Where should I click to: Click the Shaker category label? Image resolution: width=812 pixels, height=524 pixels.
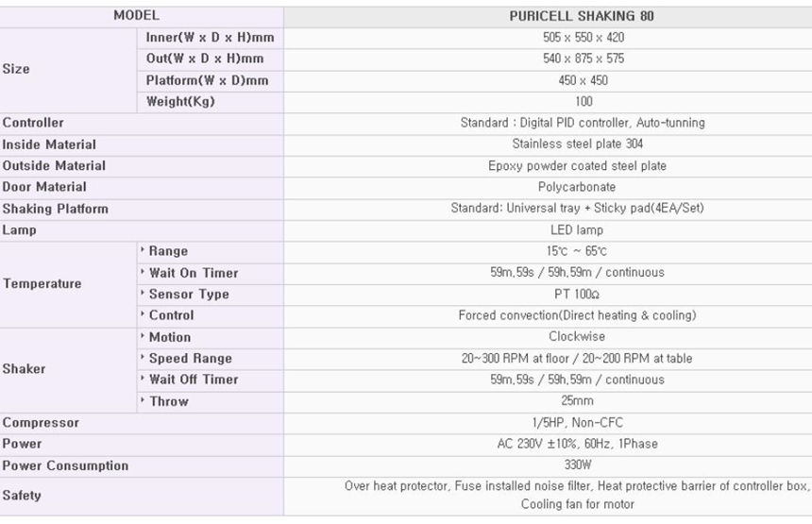point(24,369)
